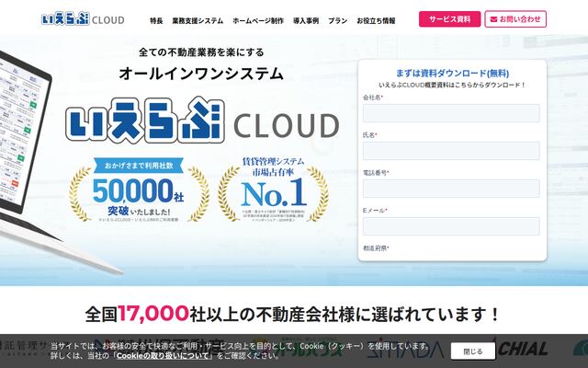Click the まずは資料ダウンロード(無料) heading

452,73
